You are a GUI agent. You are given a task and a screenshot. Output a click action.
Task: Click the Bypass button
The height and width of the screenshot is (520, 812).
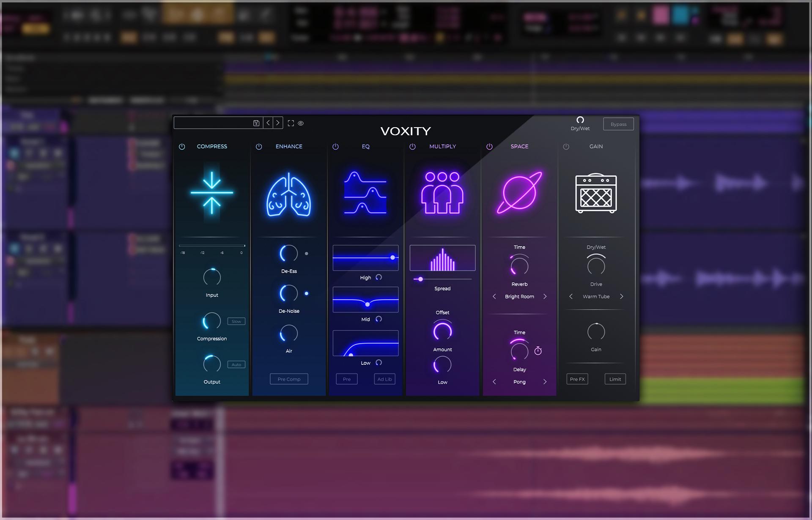click(x=618, y=124)
